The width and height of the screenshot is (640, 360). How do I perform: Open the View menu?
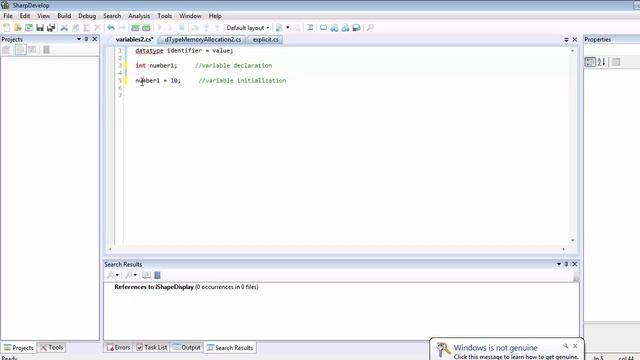click(x=44, y=16)
